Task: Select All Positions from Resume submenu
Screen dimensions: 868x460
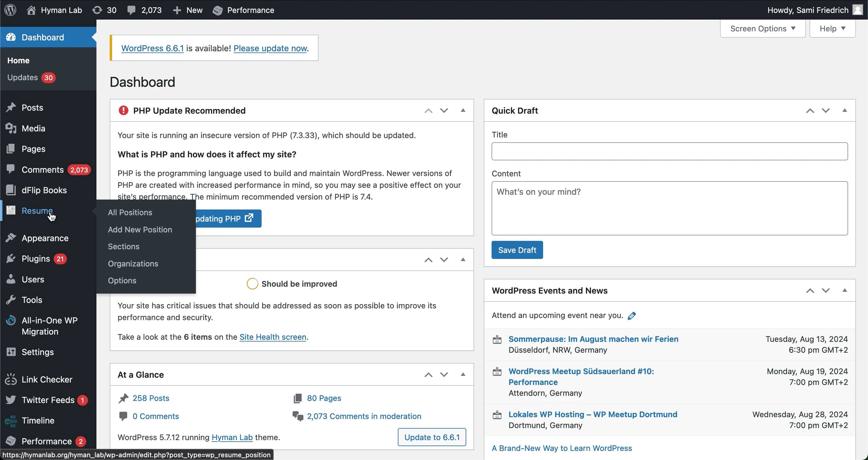Action: point(130,212)
